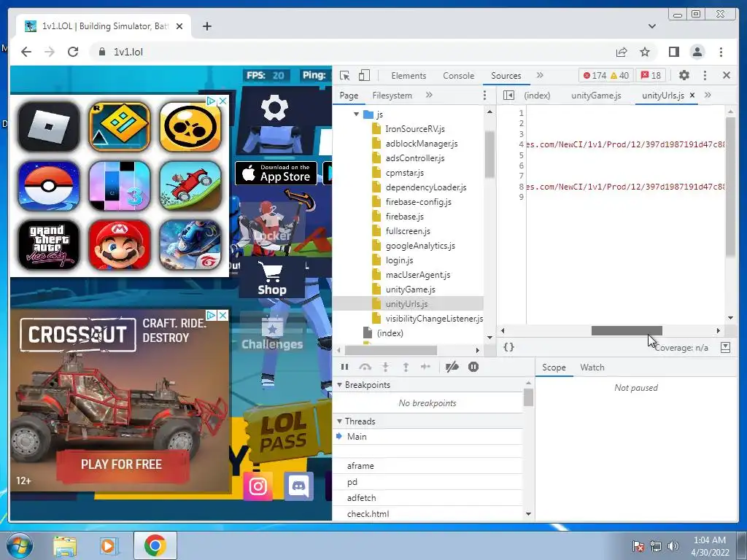Close the DevTools panel
This screenshot has height=560, width=747.
727,75
